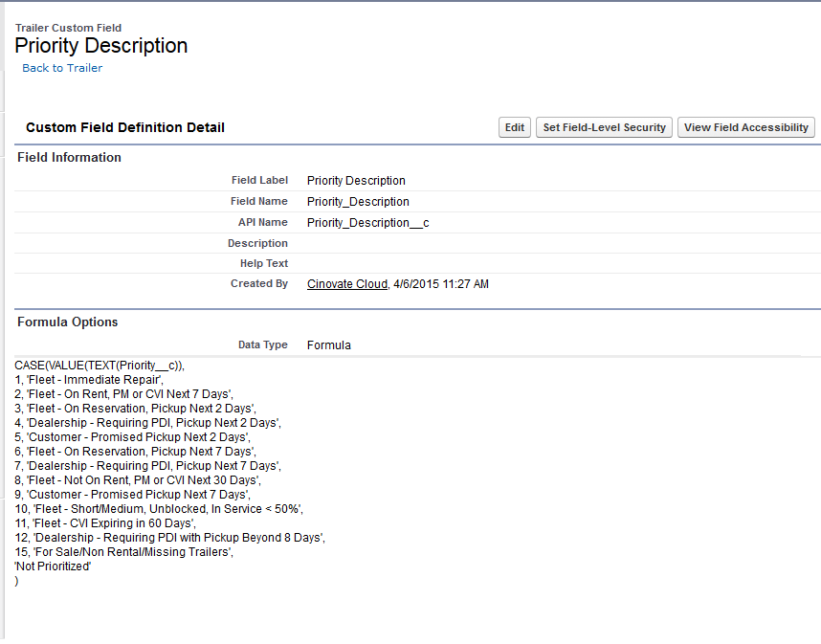Select the 'On Rent, PM or CVI Next 7 Days' line
The height and width of the screenshot is (644, 821).
124,393
